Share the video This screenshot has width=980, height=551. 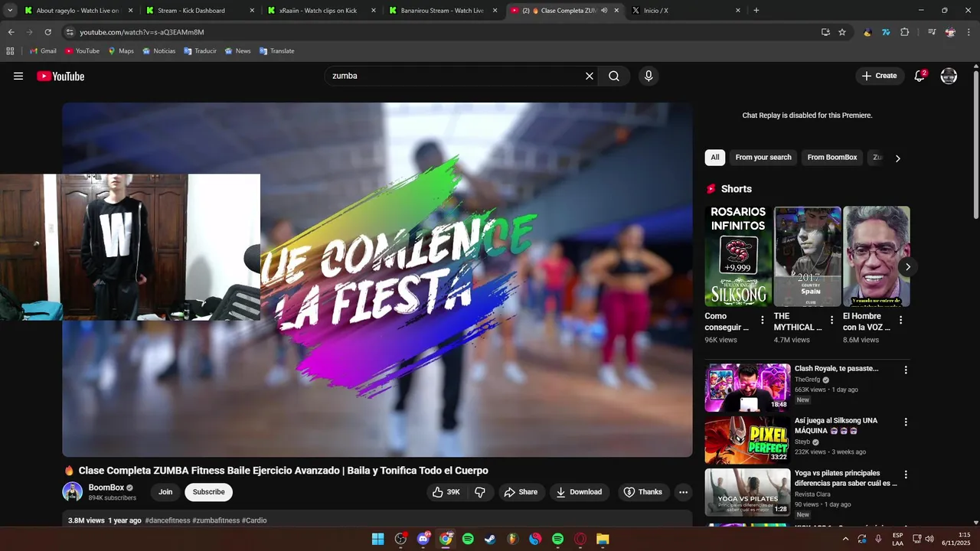pos(521,492)
